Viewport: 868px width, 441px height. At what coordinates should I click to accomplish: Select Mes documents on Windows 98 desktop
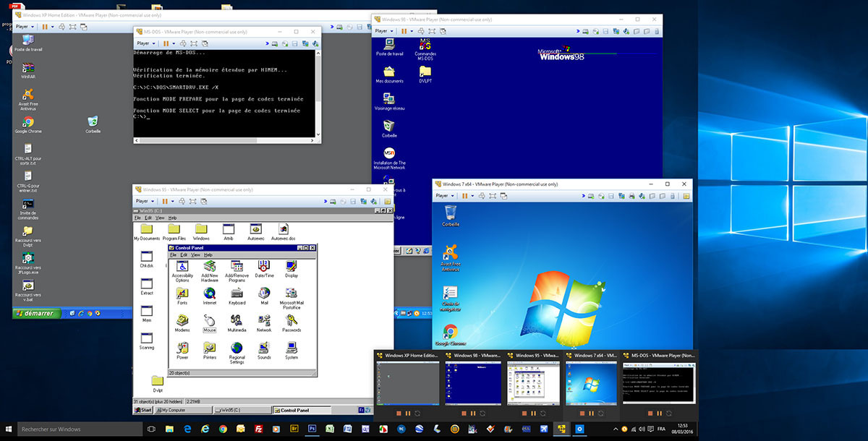[389, 74]
